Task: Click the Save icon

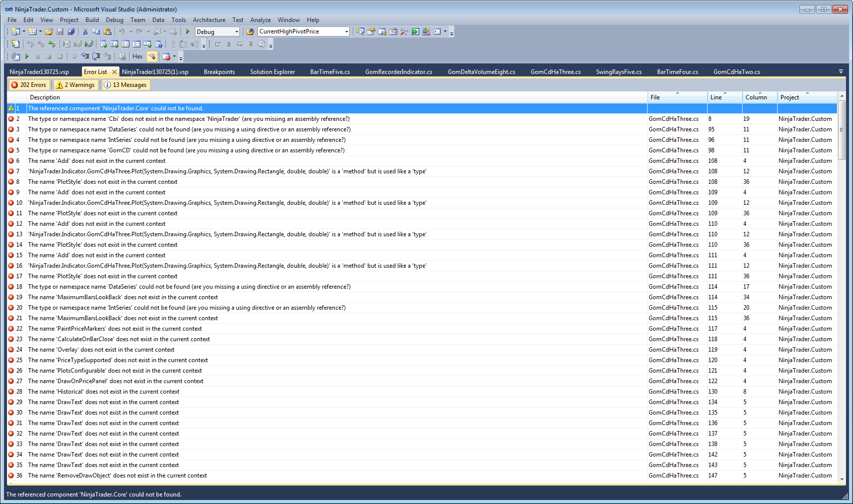Action: pyautogui.click(x=60, y=31)
